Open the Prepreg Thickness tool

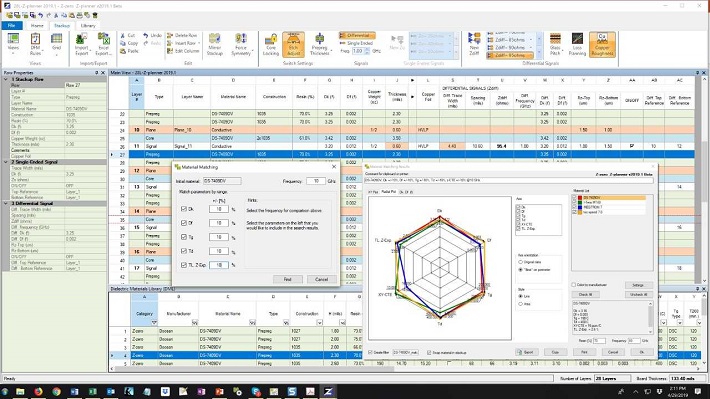pos(319,44)
